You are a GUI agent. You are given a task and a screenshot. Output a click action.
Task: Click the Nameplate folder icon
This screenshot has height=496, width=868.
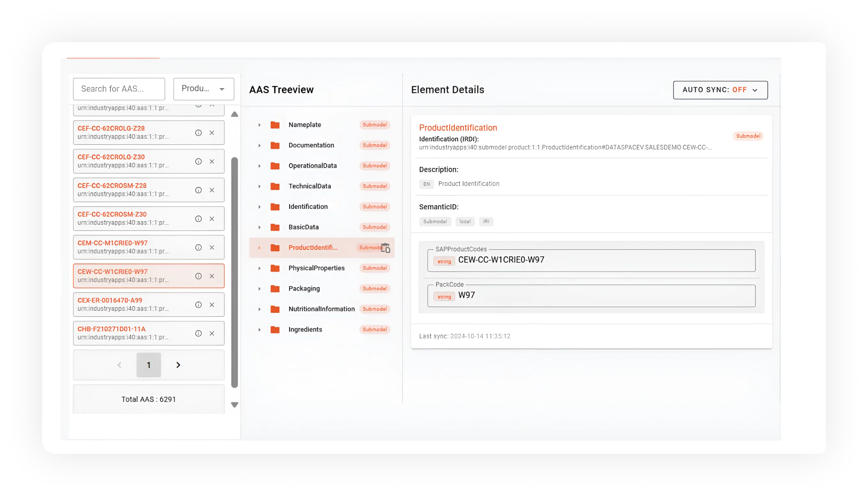click(275, 125)
